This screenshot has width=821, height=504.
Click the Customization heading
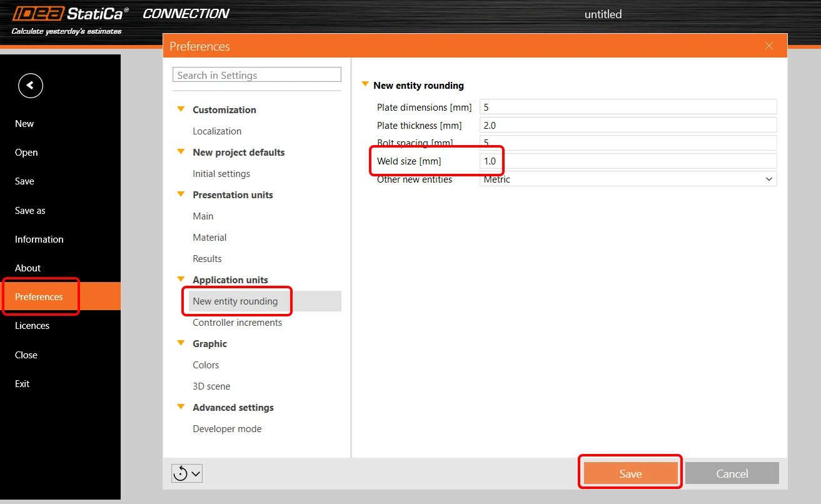point(224,109)
